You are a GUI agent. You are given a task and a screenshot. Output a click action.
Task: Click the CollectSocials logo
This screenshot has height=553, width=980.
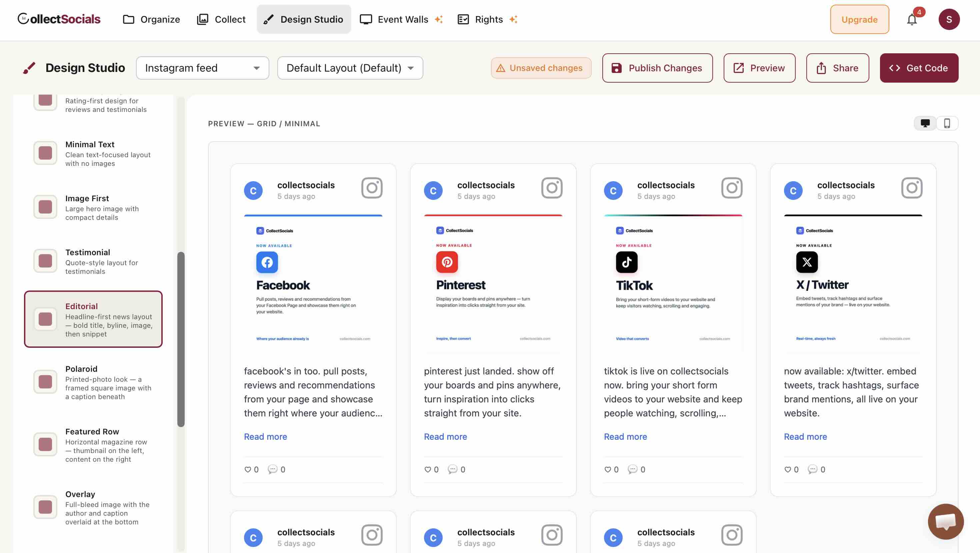(59, 19)
